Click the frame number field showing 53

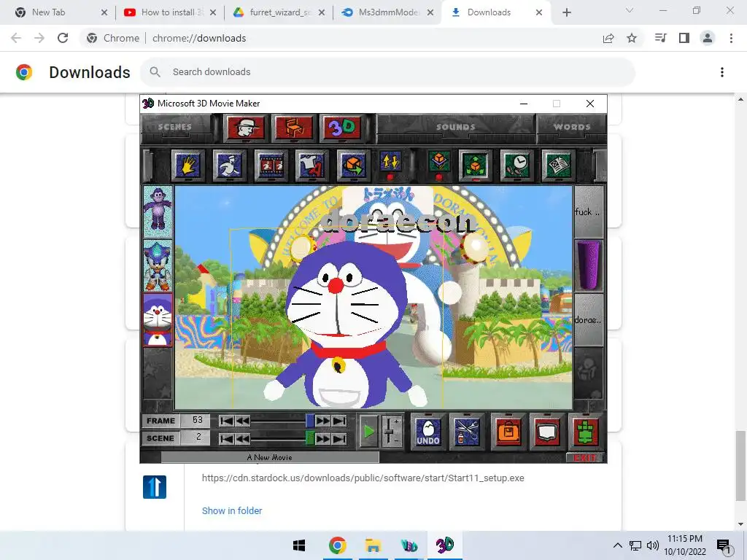[x=197, y=420]
